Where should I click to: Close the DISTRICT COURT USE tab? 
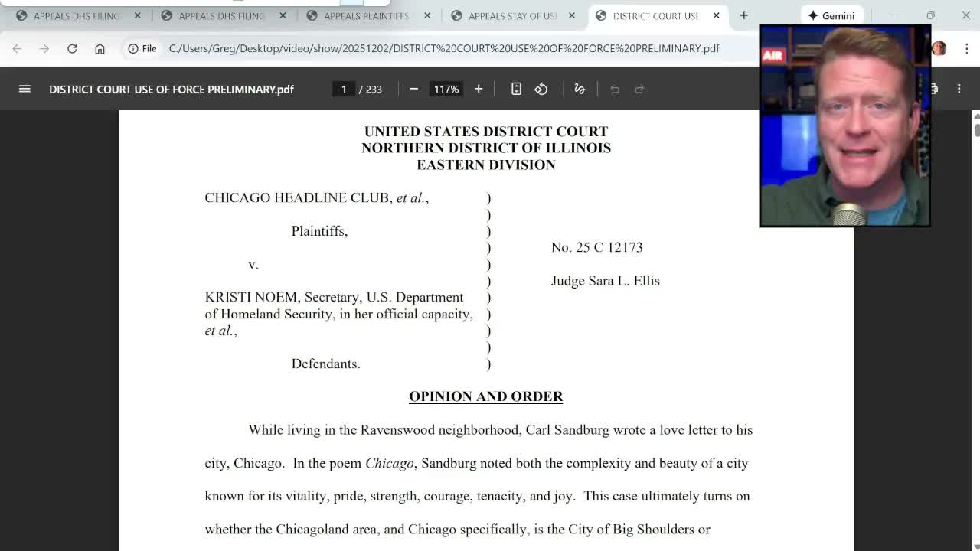[x=717, y=15]
